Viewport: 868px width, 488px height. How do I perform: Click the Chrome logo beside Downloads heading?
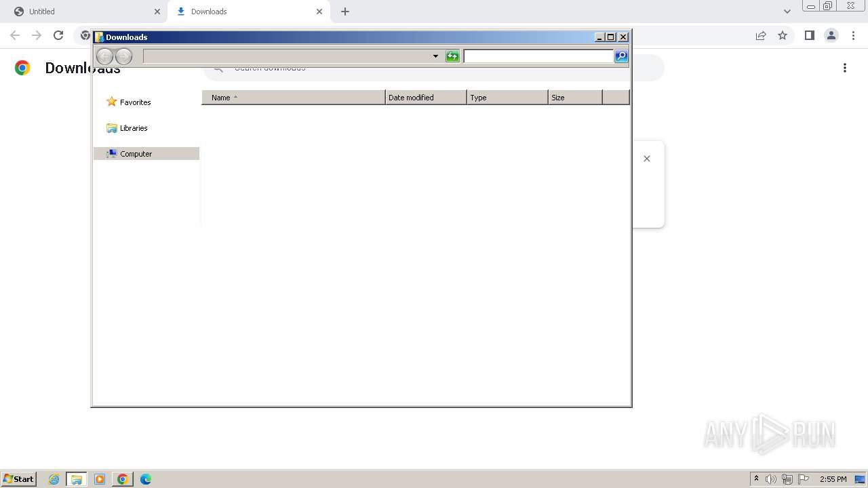click(x=22, y=68)
